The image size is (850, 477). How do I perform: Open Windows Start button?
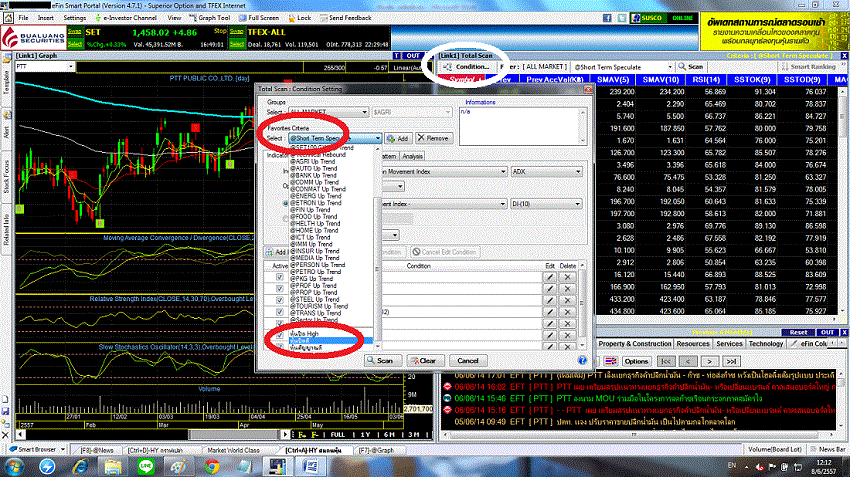tap(14, 467)
